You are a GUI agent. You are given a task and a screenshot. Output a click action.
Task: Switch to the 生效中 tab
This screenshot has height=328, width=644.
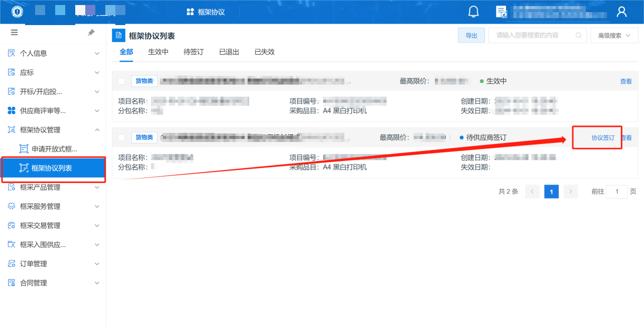[x=158, y=52]
